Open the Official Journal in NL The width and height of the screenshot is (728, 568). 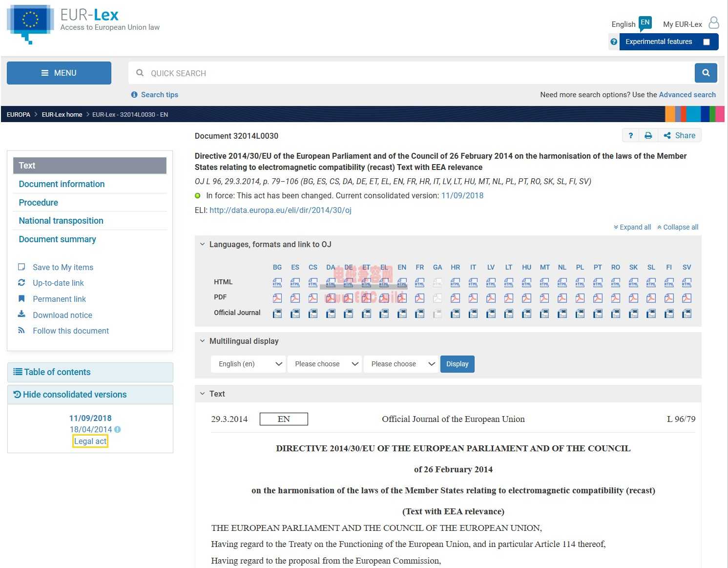562,314
